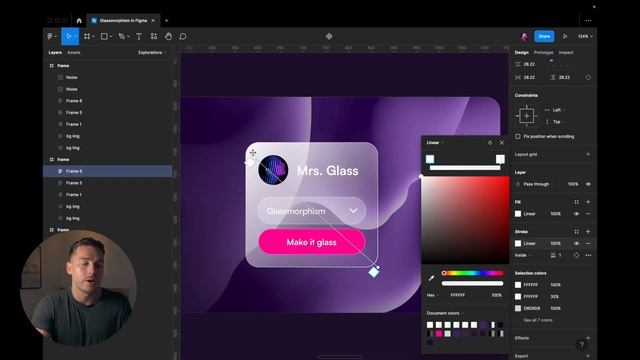Select the Move tool
The width and height of the screenshot is (640, 360).
click(69, 36)
